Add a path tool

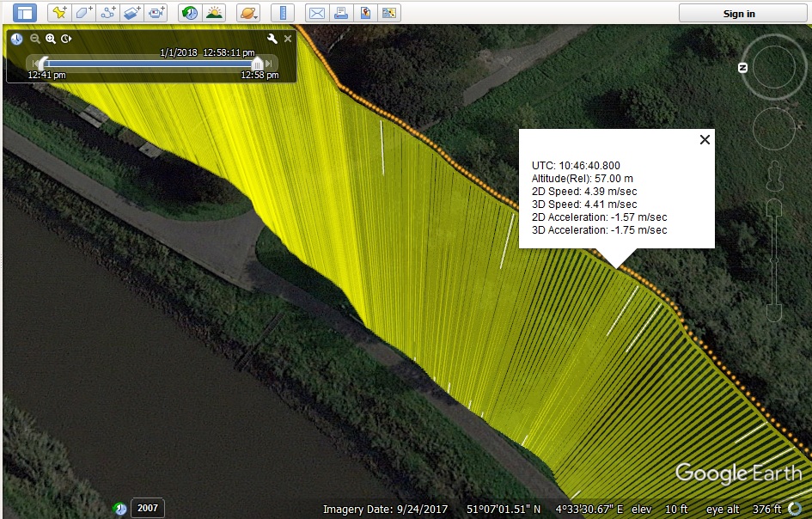108,13
